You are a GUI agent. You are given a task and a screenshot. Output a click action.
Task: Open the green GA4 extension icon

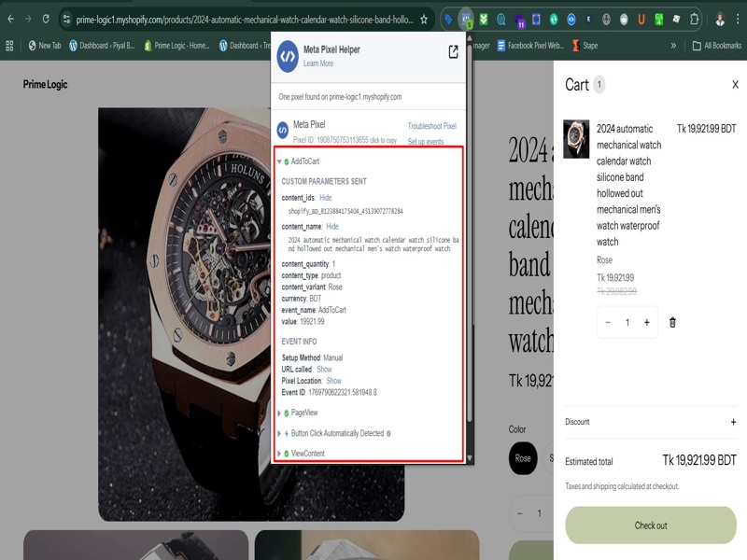659,20
